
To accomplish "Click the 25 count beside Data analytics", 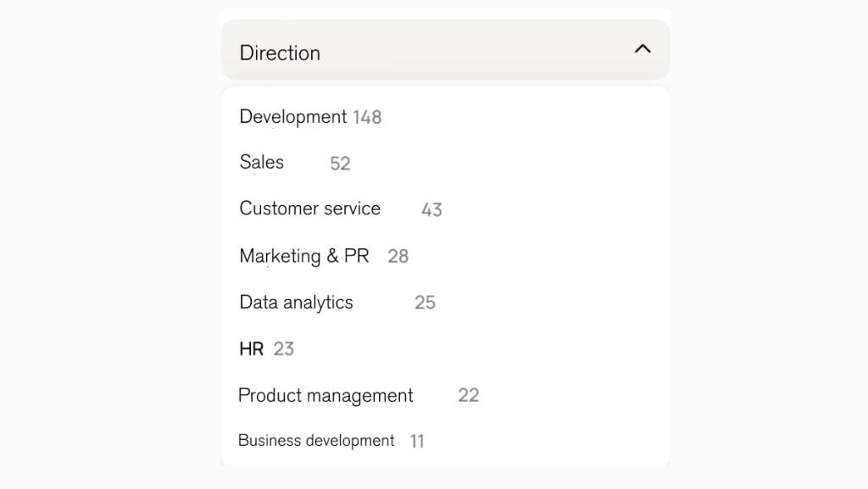I will pyautogui.click(x=425, y=303).
